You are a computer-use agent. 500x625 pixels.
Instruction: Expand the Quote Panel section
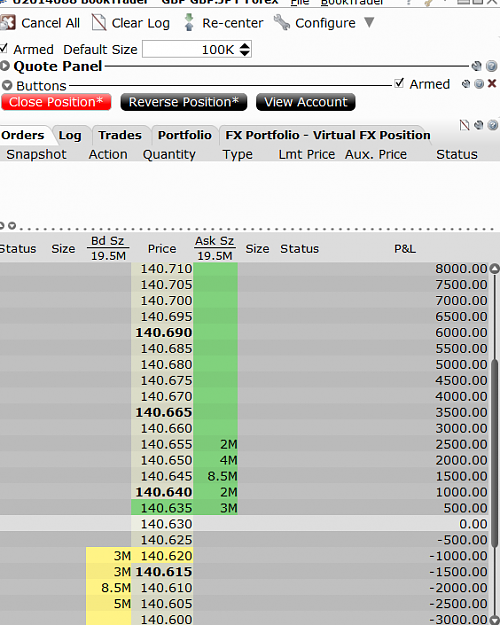pyautogui.click(x=5, y=66)
